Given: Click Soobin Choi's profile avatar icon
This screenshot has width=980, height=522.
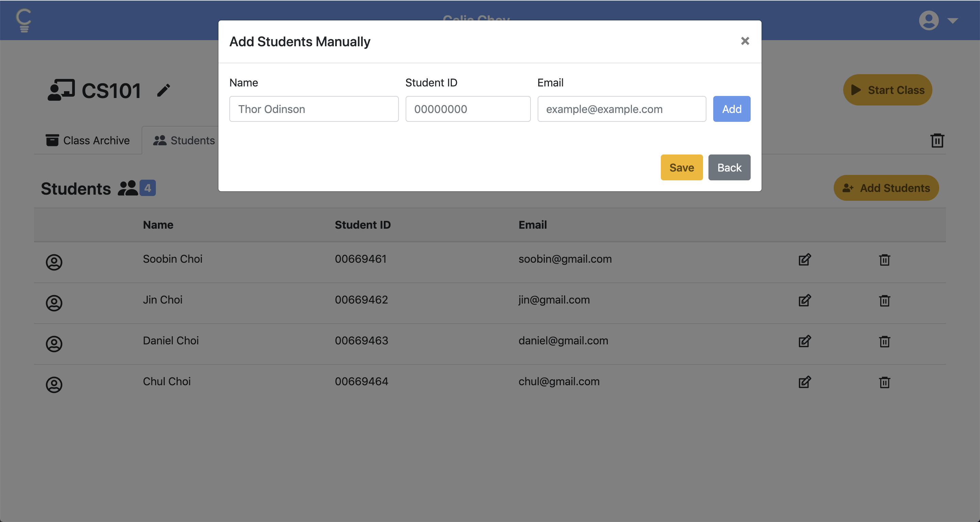Looking at the screenshot, I should point(54,262).
